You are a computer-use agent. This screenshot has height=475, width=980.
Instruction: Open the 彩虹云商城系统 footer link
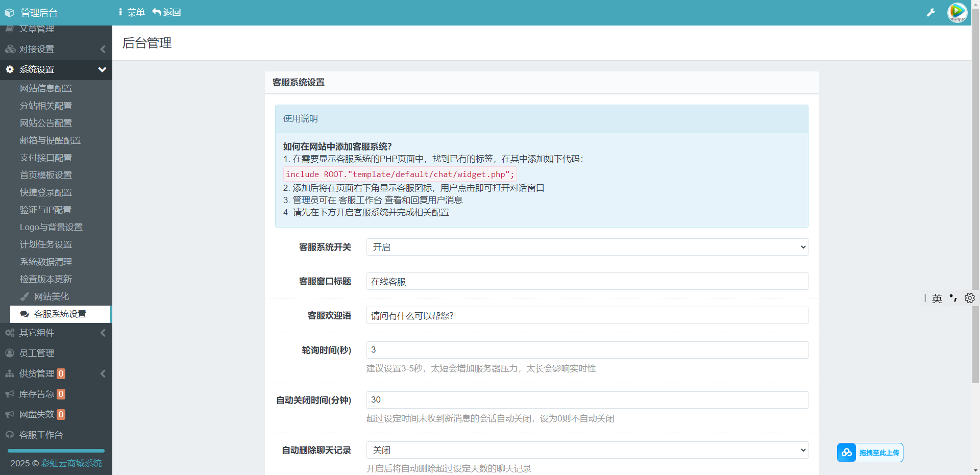click(71, 463)
